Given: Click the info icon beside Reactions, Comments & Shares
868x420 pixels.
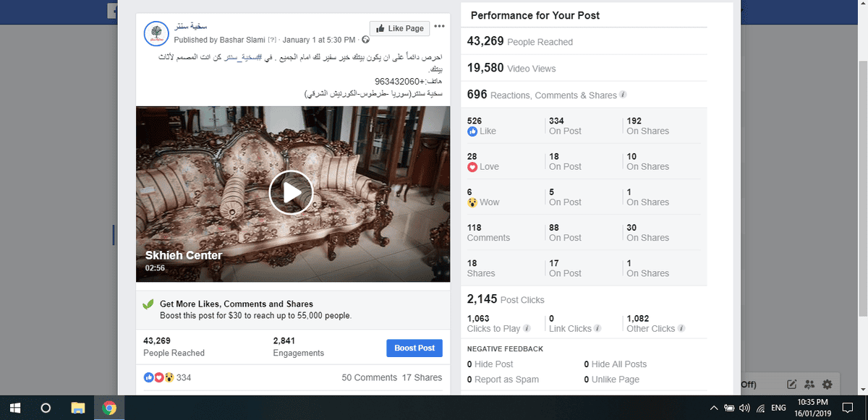Looking at the screenshot, I should [x=623, y=95].
